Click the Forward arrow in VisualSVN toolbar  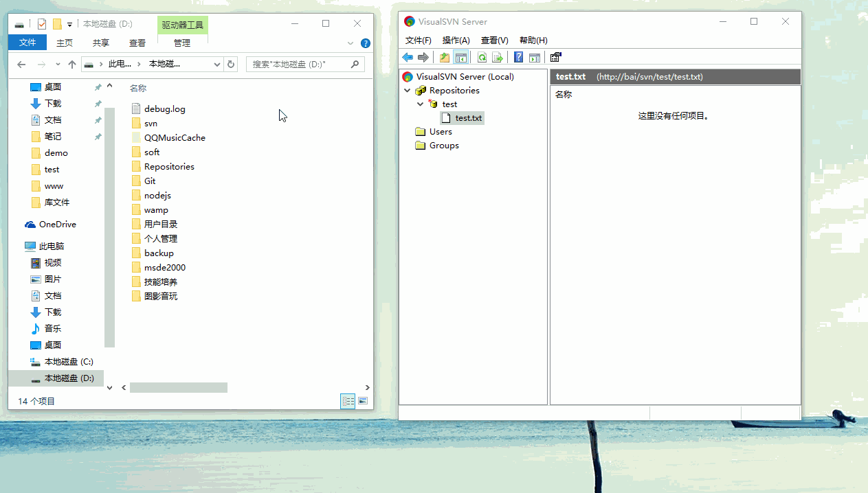(x=423, y=58)
